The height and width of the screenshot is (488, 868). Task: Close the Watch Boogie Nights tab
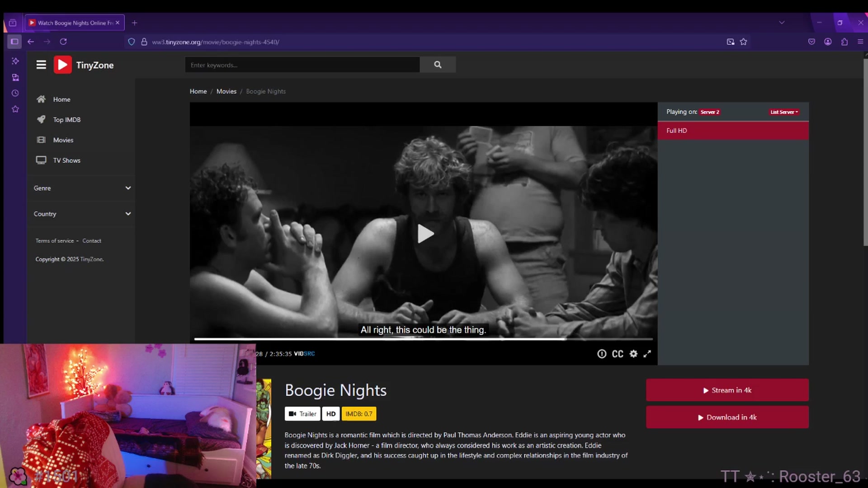pos(118,23)
